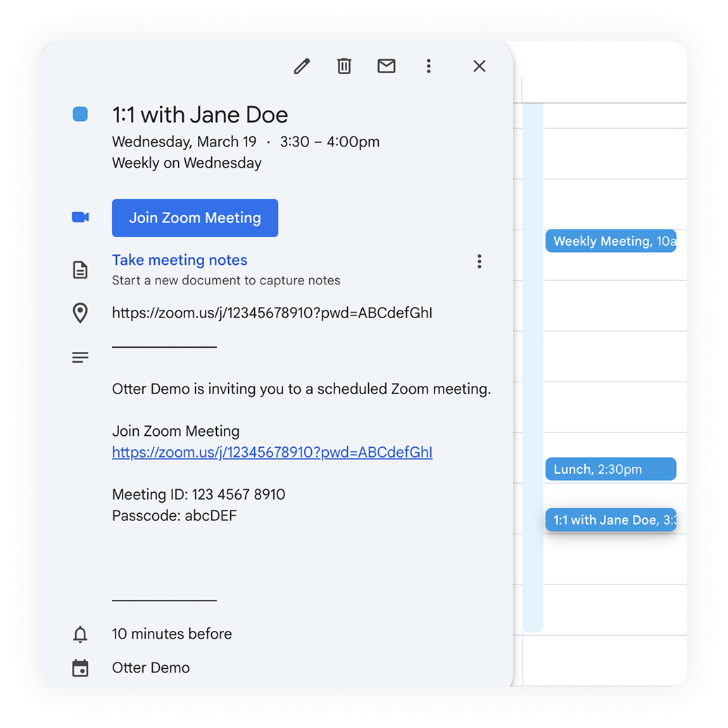Open the Weekly Meeting calendar event

[610, 241]
